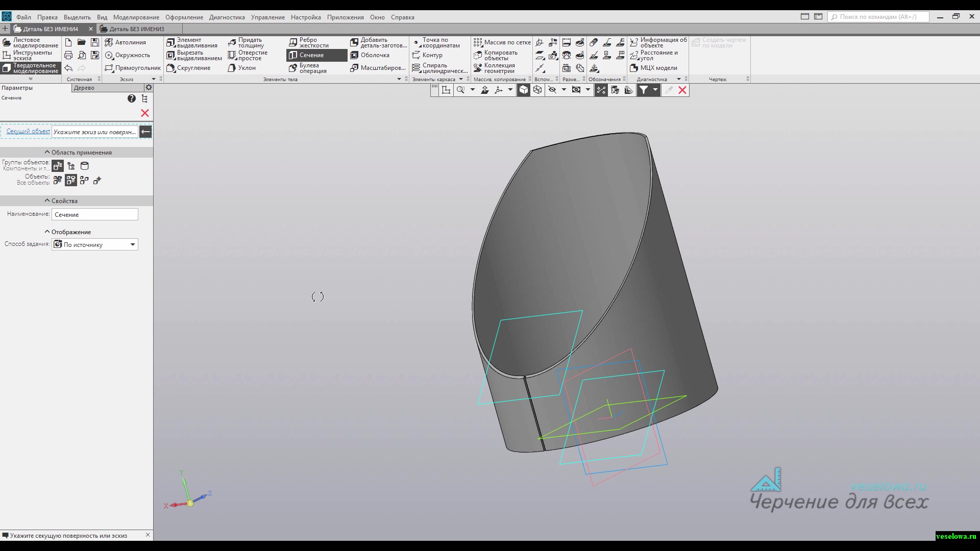Switch to Инструменты эскиза toolset
Screen dimensions: 980x551
(x=28, y=55)
